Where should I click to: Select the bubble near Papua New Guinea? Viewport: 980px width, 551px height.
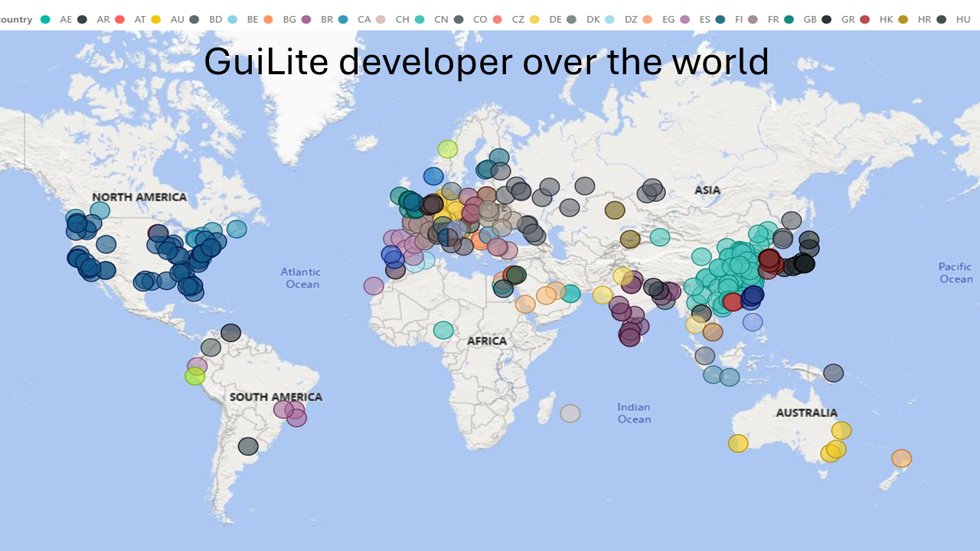click(834, 373)
